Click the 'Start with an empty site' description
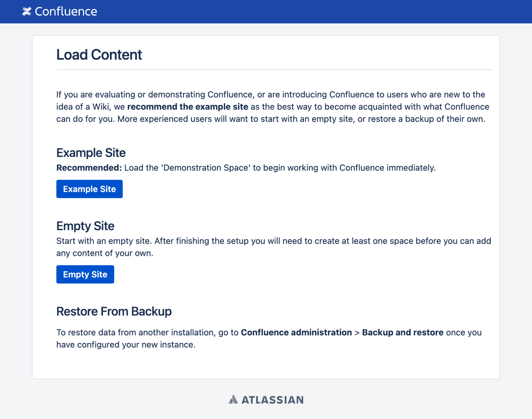532x419 pixels. point(273,241)
